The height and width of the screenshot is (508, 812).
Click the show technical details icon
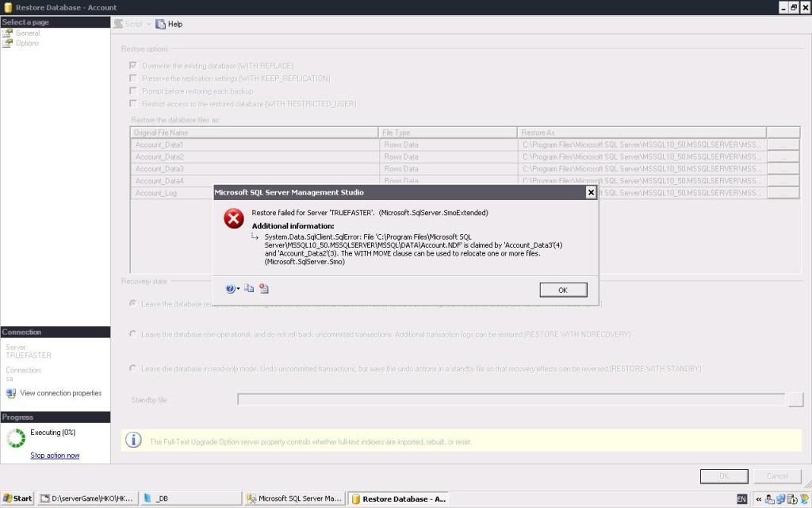click(264, 289)
